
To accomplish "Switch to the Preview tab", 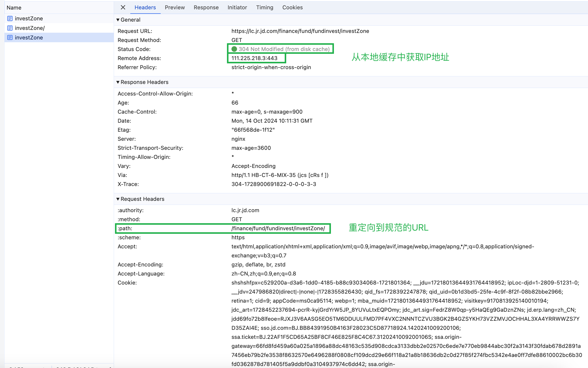I will point(175,7).
